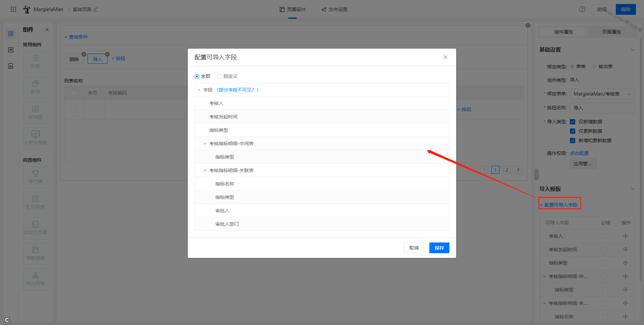The image size is (644, 325).
Task: Click the 应用管... button
Action: (583, 164)
